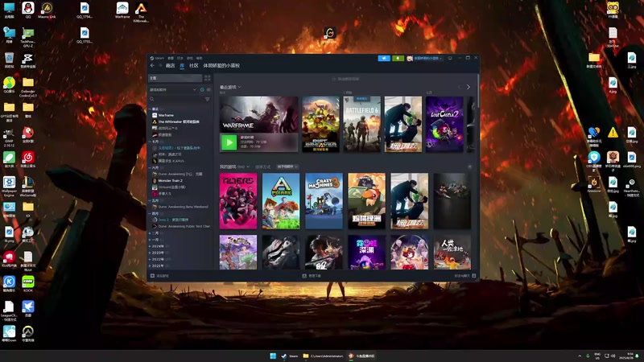This screenshot has width=644, height=362.
Task: Go to next page of recent games
Action: (x=469, y=87)
